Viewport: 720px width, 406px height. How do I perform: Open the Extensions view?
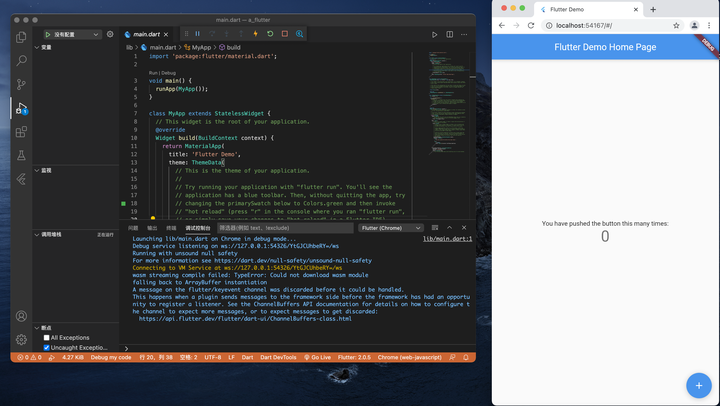coord(21,132)
